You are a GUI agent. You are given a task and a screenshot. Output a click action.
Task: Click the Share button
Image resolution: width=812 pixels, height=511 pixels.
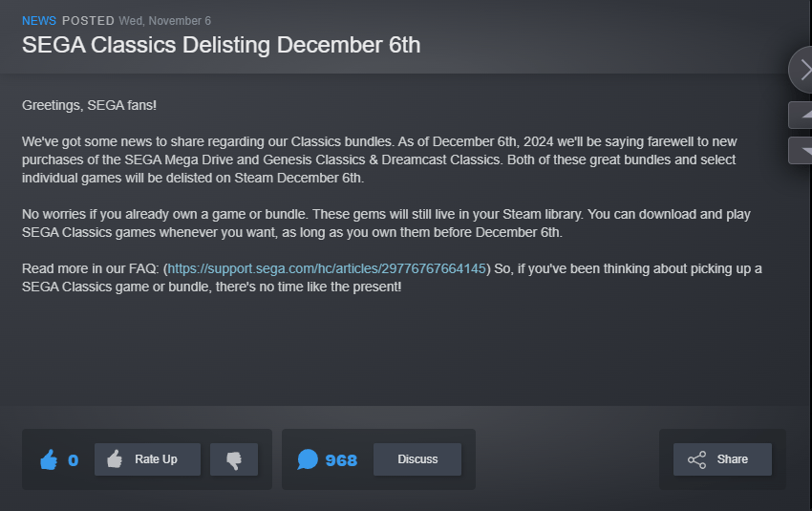point(721,459)
